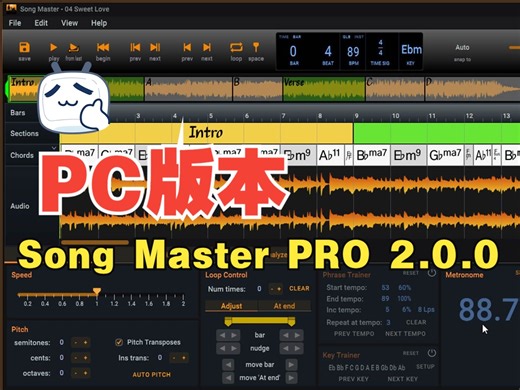Open the View menu
This screenshot has width=520, height=390.
tap(69, 23)
